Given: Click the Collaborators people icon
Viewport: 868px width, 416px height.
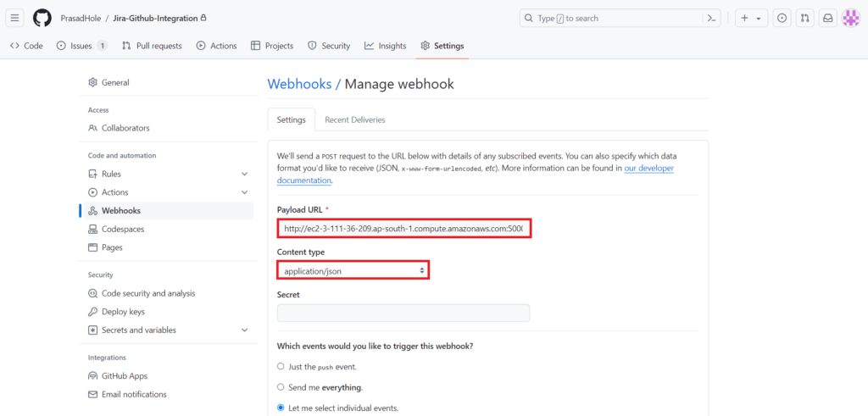Looking at the screenshot, I should tap(92, 128).
